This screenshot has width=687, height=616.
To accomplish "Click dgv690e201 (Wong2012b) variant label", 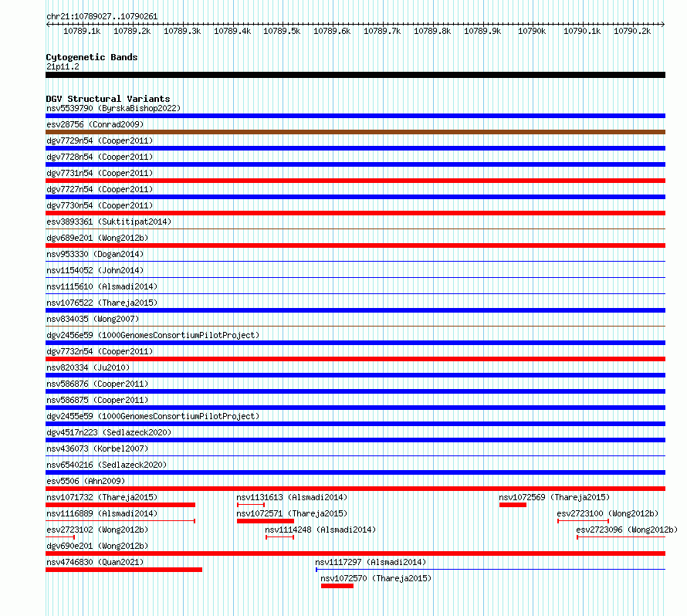I will [97, 546].
